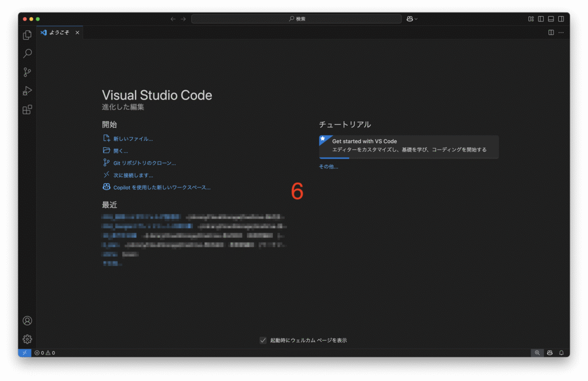Viewport: 588px width, 381px height.
Task: Toggle 起動時にウェルカム ページを表示 checkbox
Action: pyautogui.click(x=263, y=340)
